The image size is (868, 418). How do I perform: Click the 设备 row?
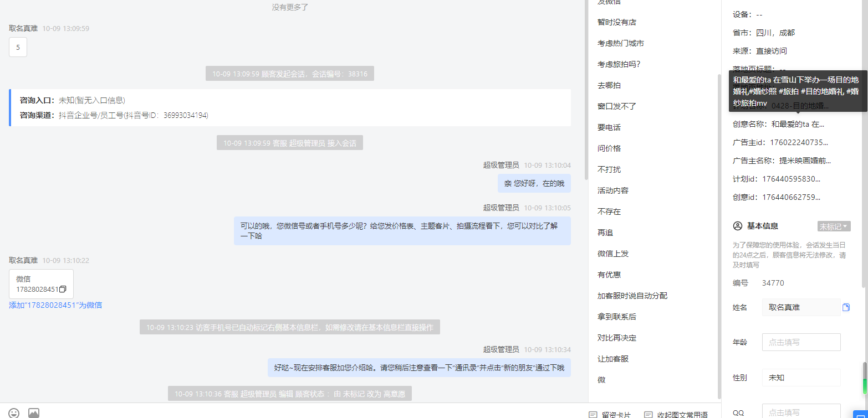tap(748, 14)
